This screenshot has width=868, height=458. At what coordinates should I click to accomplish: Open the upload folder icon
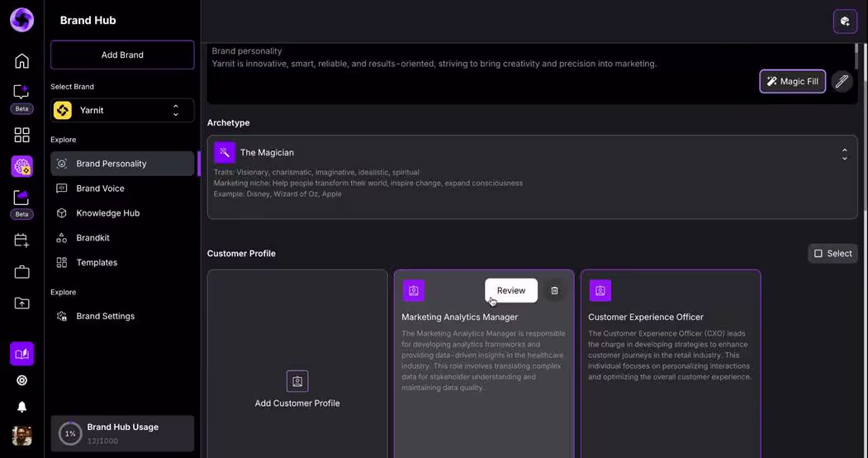[21, 303]
